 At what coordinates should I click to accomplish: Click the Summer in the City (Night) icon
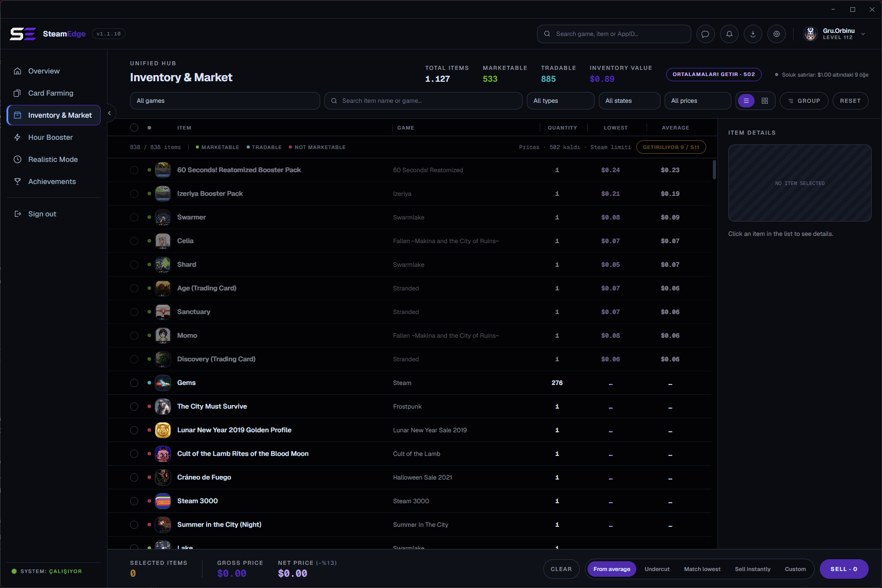click(163, 525)
